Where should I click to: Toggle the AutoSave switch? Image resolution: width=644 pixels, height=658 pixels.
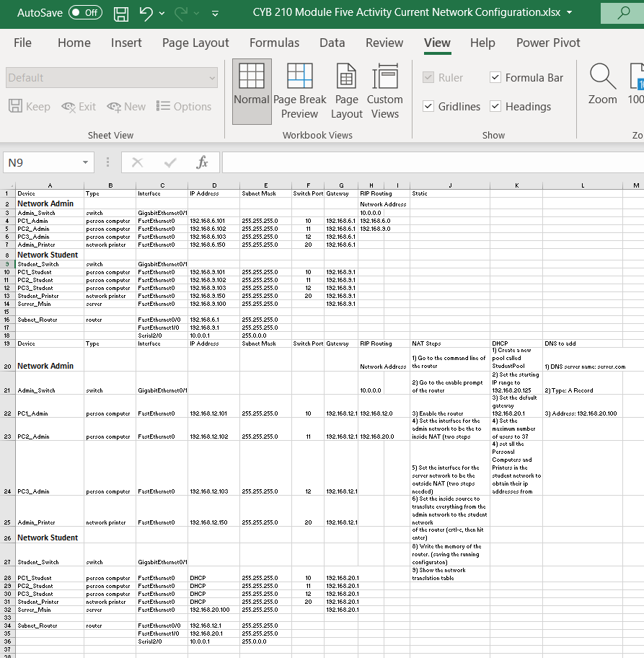click(x=86, y=12)
